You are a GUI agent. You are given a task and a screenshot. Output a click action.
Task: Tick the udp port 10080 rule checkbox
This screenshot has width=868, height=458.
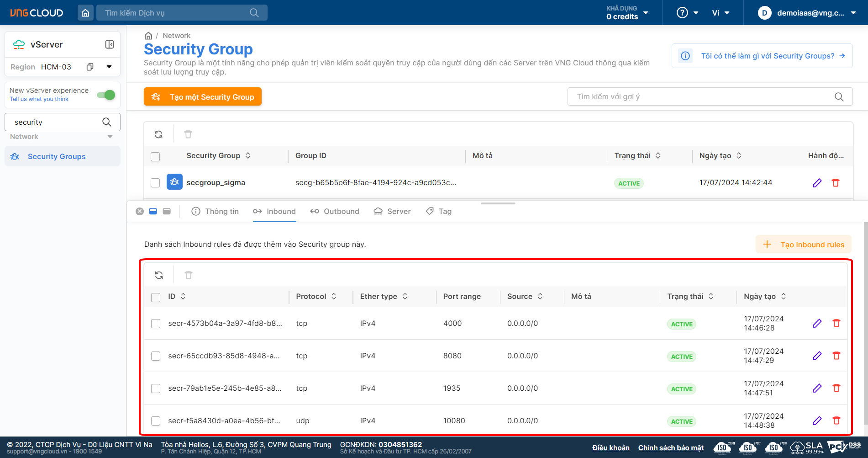point(156,421)
